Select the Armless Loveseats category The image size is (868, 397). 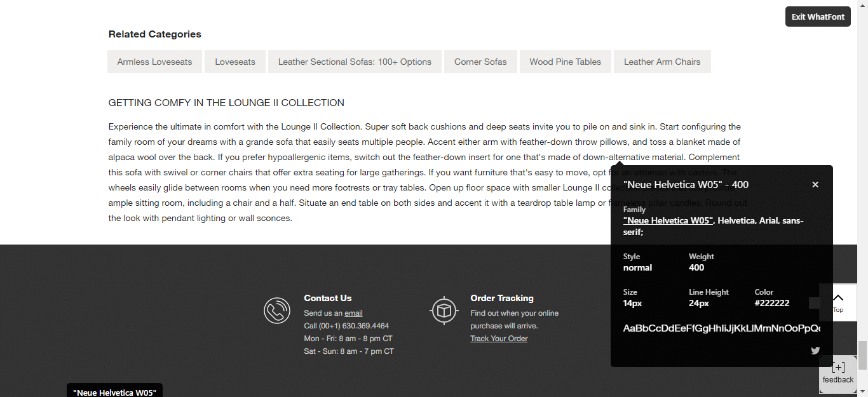(x=154, y=62)
